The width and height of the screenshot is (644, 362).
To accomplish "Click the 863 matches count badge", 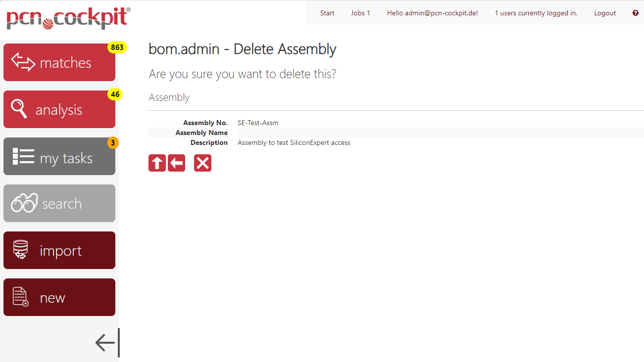I will 117,47.
